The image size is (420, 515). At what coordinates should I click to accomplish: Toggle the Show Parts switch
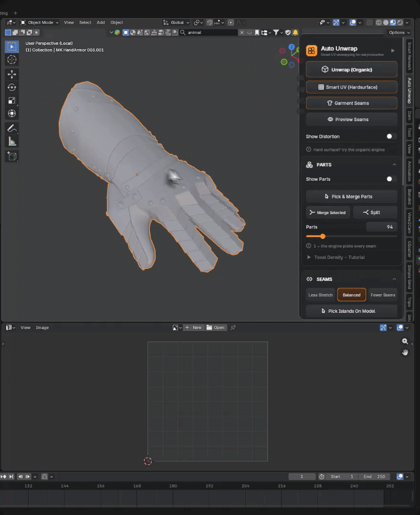[392, 179]
